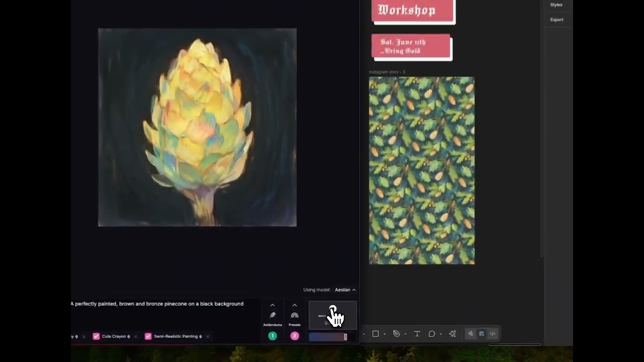
Task: Click the green number 1 badge
Action: pos(273,336)
